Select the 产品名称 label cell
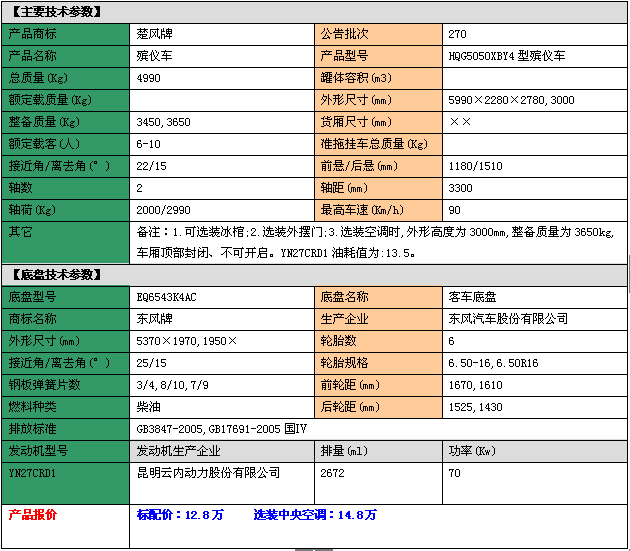630x551 pixels. pos(65,56)
